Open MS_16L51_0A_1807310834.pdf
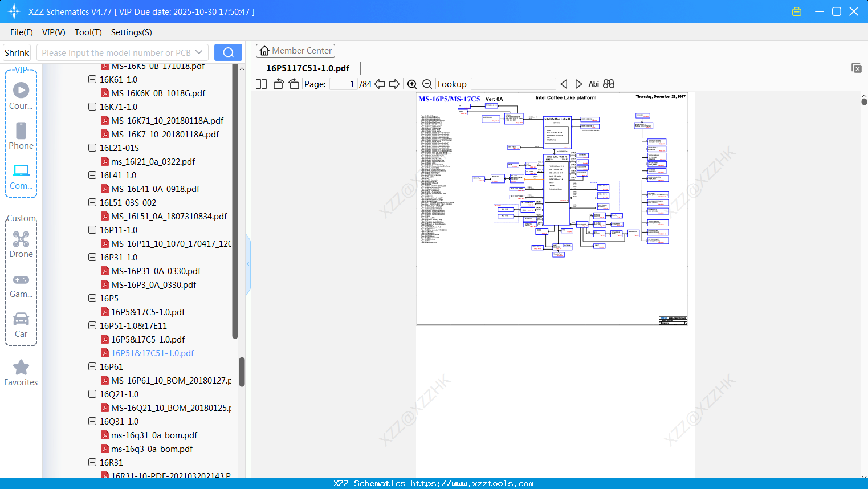The height and width of the screenshot is (489, 868). tap(169, 216)
